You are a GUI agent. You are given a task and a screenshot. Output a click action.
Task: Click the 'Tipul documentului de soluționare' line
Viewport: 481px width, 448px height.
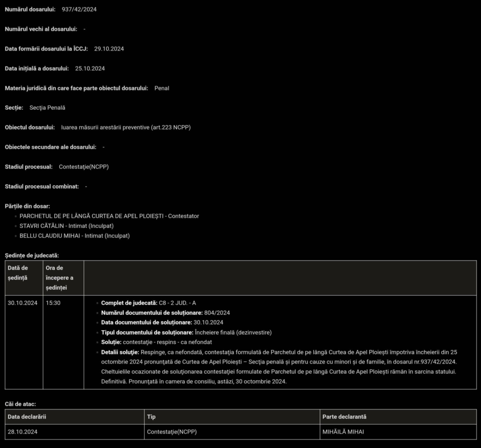coord(186,333)
